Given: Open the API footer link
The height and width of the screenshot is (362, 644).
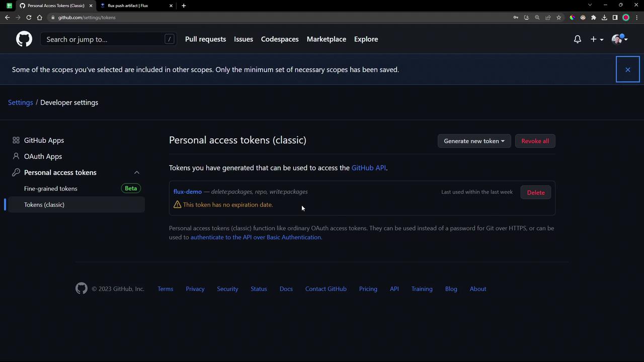Looking at the screenshot, I should tap(394, 289).
